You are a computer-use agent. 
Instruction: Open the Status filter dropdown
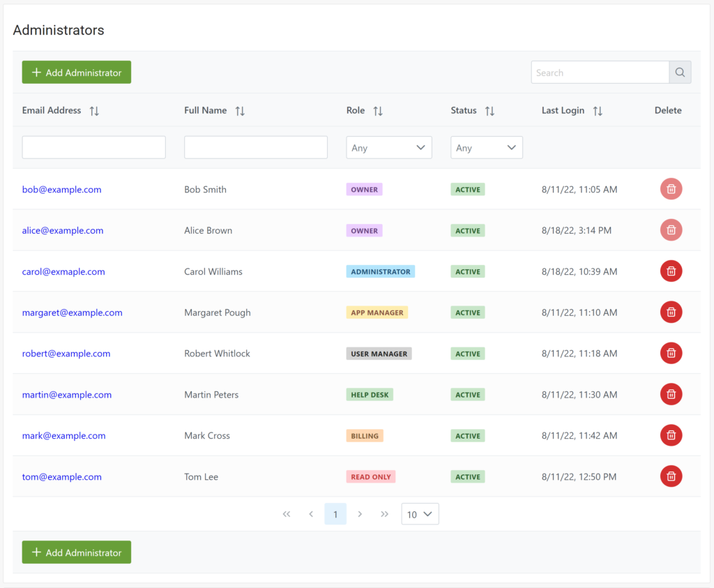pos(487,148)
